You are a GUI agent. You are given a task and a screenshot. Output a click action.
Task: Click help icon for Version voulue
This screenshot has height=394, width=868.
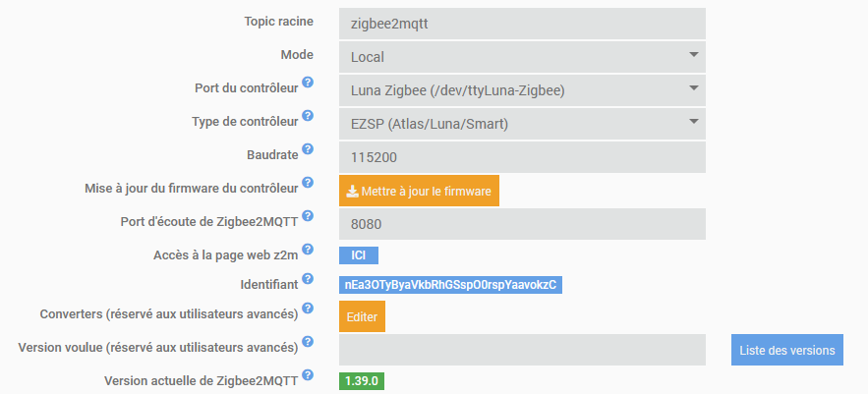pos(308,341)
